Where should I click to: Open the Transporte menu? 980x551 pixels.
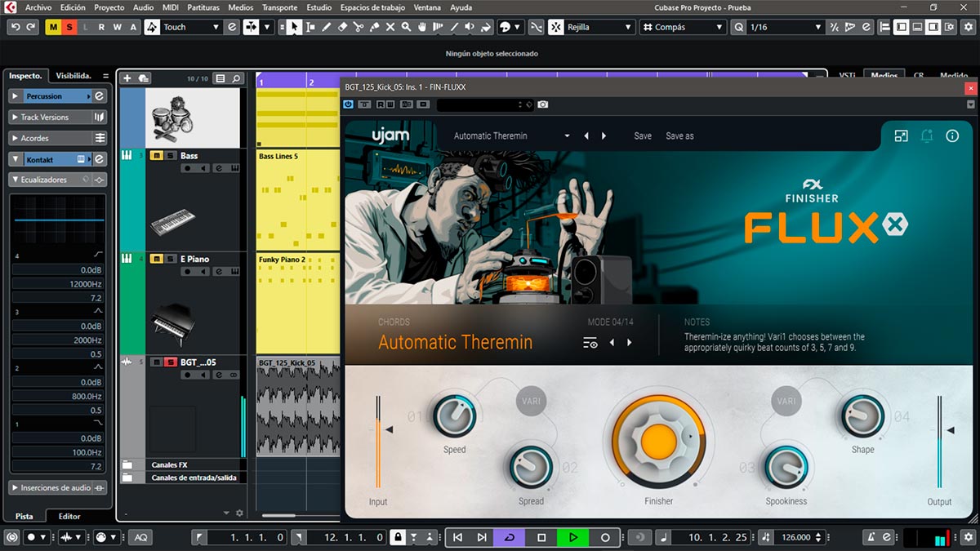(x=279, y=7)
